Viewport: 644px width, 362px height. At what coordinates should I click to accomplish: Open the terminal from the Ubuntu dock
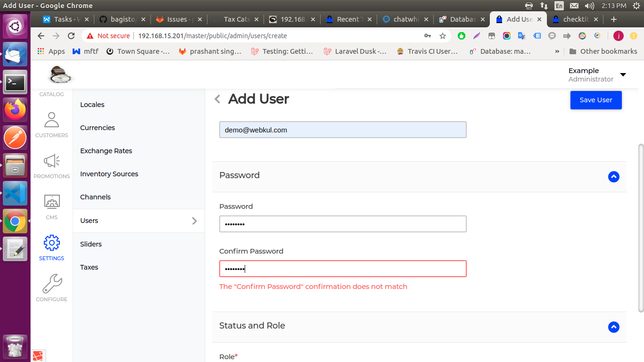coord(15,82)
